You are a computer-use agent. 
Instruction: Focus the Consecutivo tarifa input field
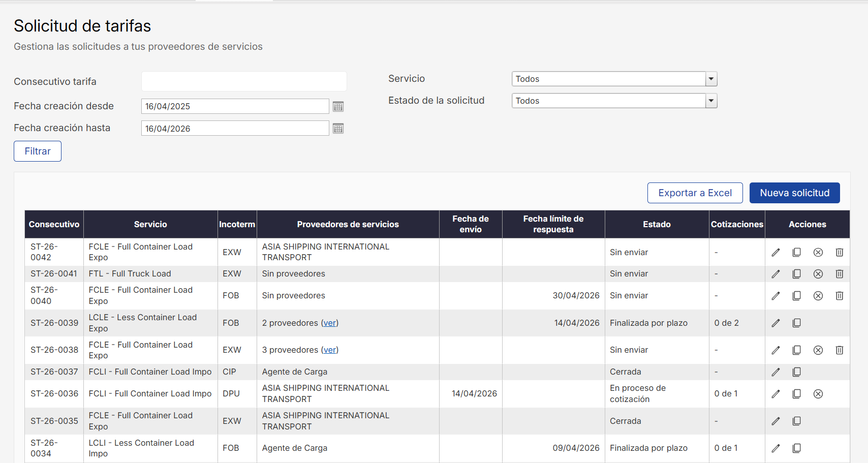(244, 81)
